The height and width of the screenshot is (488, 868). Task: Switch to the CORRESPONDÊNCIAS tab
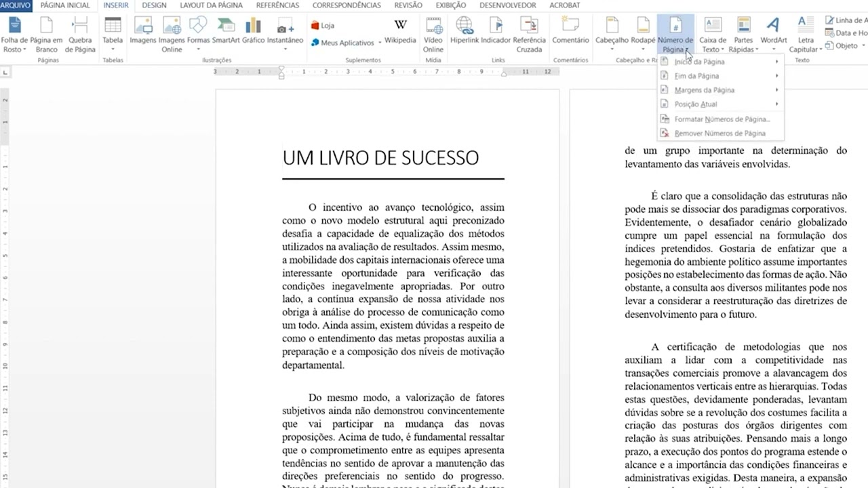coord(347,5)
